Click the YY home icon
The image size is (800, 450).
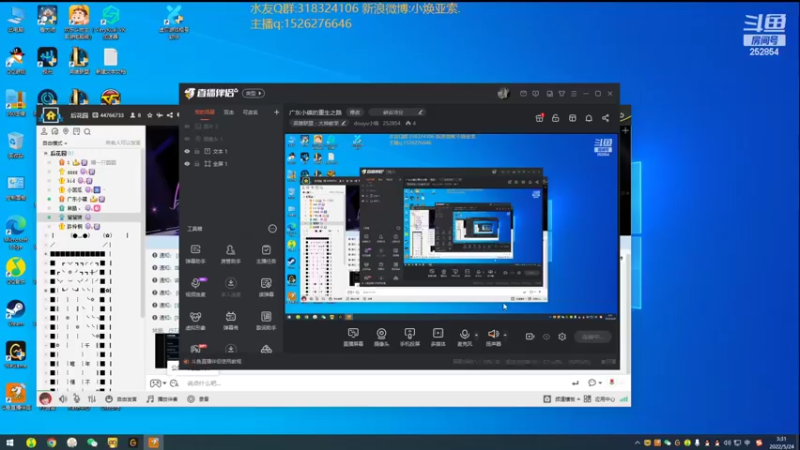pyautogui.click(x=51, y=115)
